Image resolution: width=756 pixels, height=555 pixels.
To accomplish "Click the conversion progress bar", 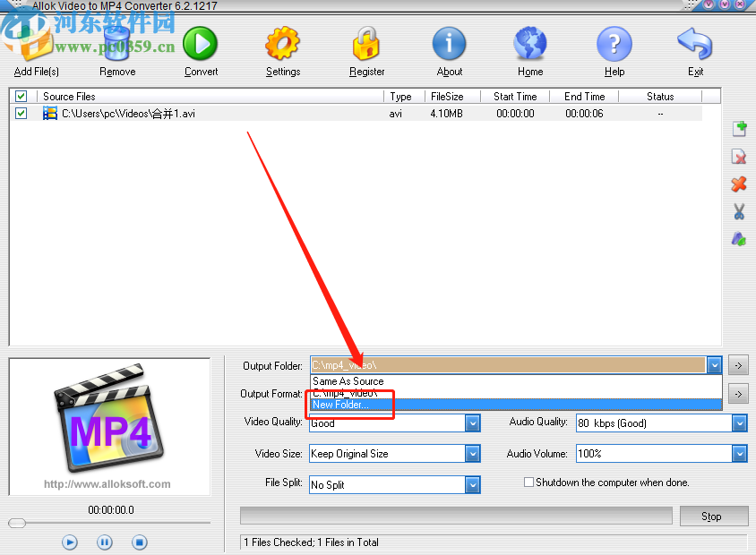I will click(456, 516).
